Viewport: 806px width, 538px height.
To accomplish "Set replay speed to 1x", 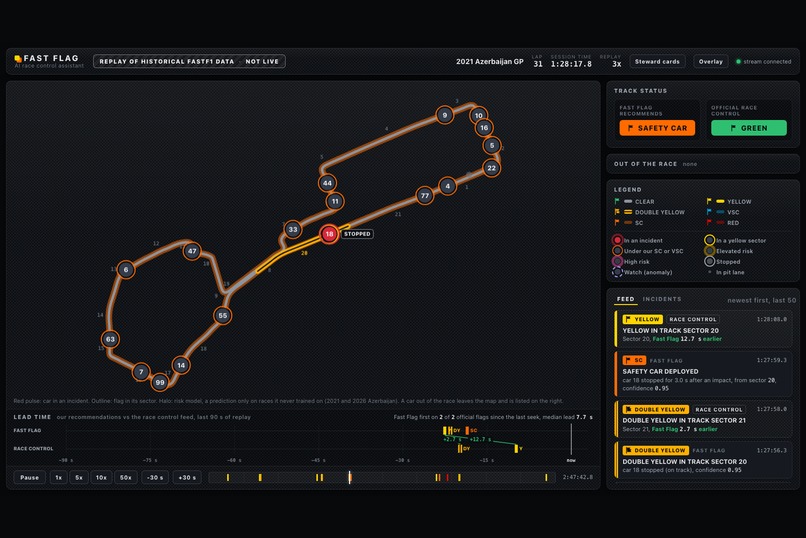I will [x=59, y=477].
